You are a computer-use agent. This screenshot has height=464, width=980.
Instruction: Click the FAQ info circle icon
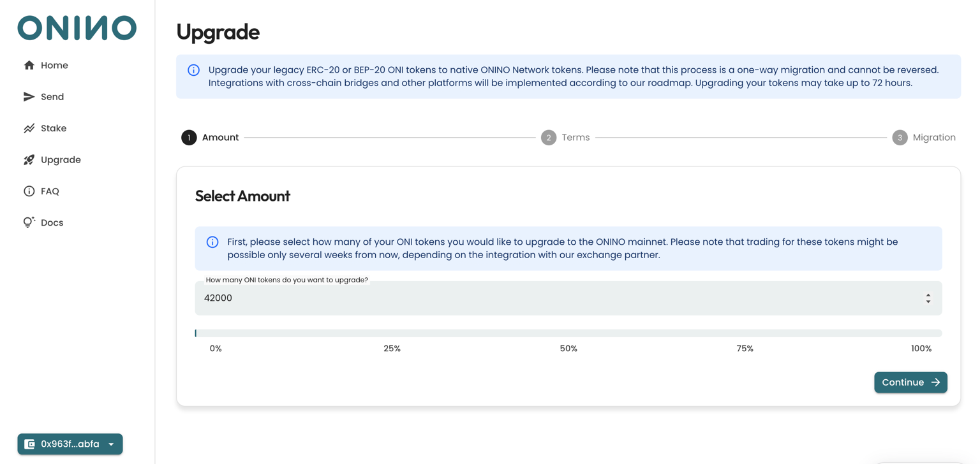29,191
